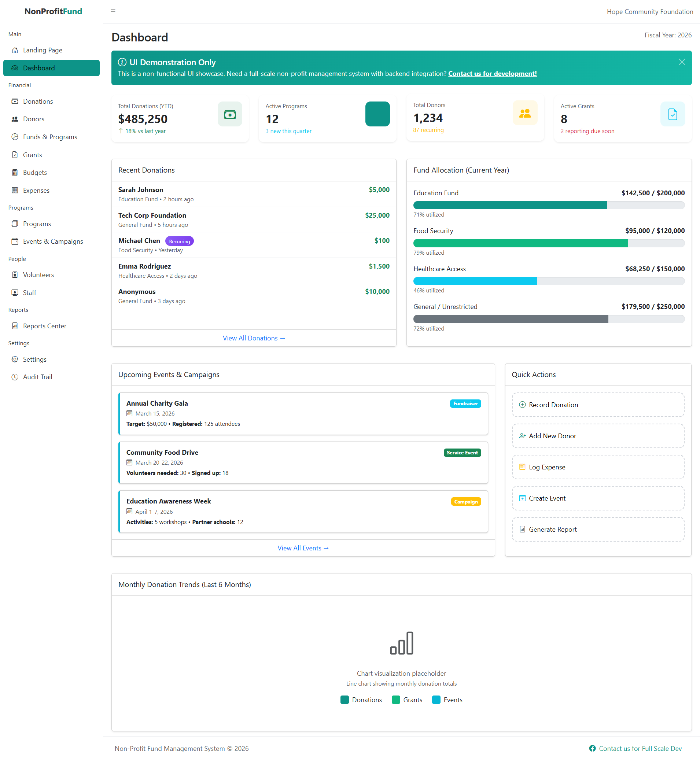The image size is (700, 760).
Task: Click the Add New Donor quick action
Action: (598, 435)
